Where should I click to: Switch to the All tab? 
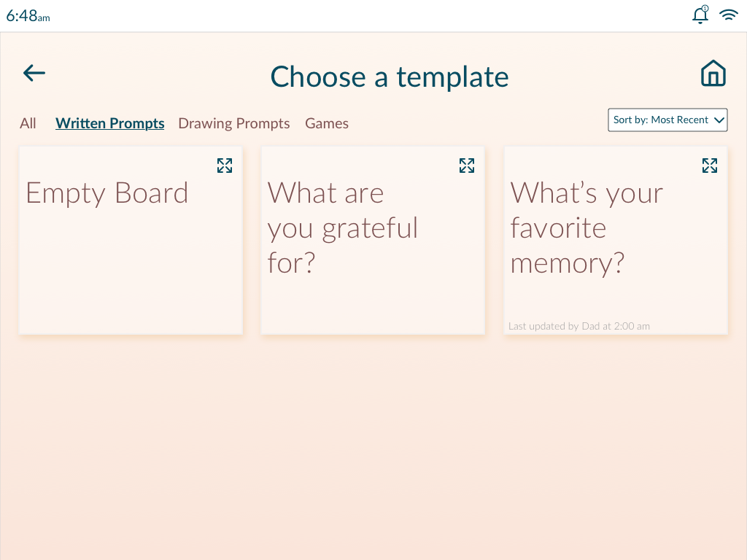[x=28, y=123]
